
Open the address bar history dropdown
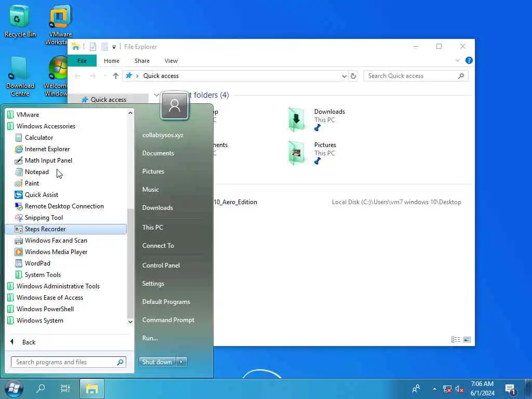[344, 76]
